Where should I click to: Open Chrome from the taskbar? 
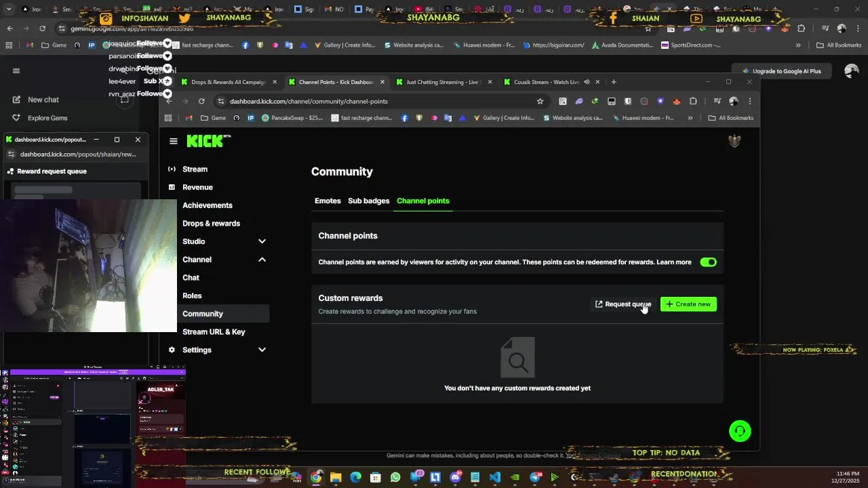point(316,477)
